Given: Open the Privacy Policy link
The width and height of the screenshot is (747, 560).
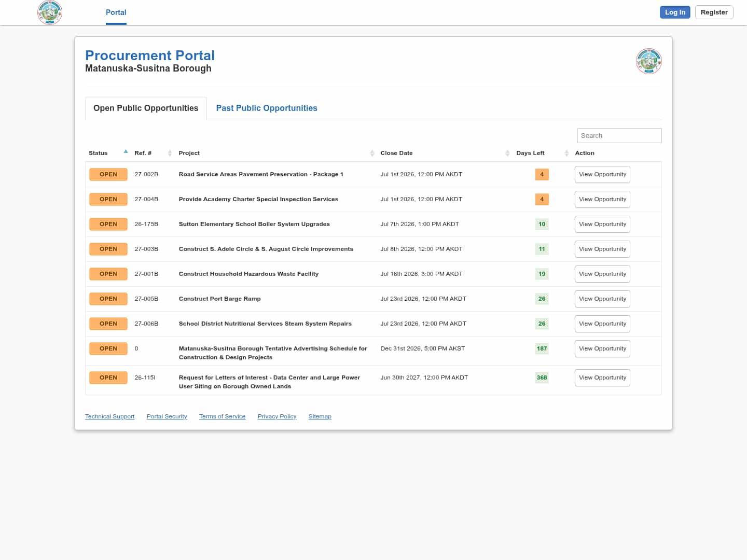Looking at the screenshot, I should (277, 416).
